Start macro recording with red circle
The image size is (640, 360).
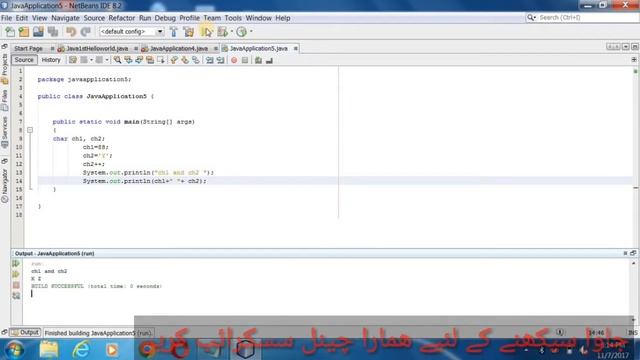[234, 60]
